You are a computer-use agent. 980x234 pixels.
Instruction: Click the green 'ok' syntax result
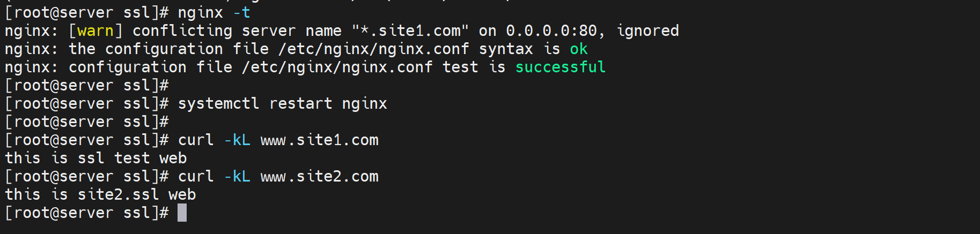[578, 49]
